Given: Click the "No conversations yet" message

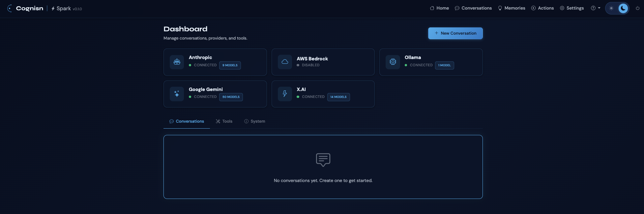Looking at the screenshot, I should pyautogui.click(x=323, y=181).
